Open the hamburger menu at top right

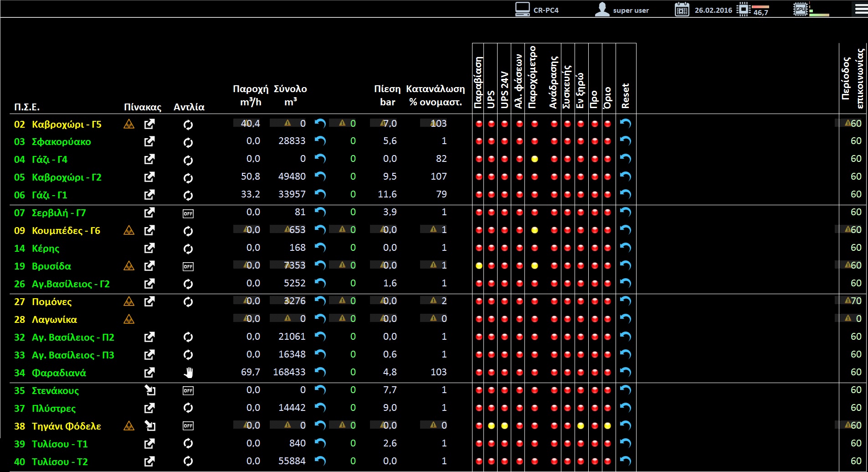pyautogui.click(x=861, y=9)
